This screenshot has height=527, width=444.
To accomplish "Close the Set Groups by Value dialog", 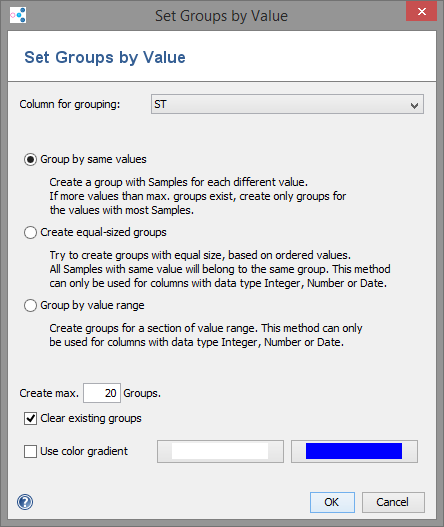I will (x=421, y=12).
